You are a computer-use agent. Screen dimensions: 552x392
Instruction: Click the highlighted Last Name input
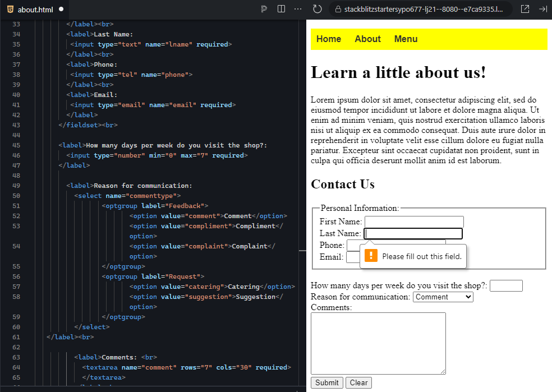413,233
